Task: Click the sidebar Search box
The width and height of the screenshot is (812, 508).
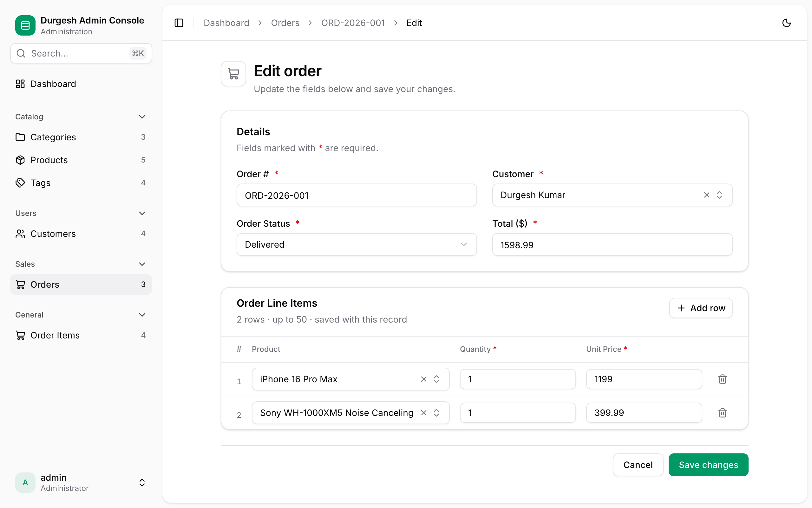Action: pos(81,53)
